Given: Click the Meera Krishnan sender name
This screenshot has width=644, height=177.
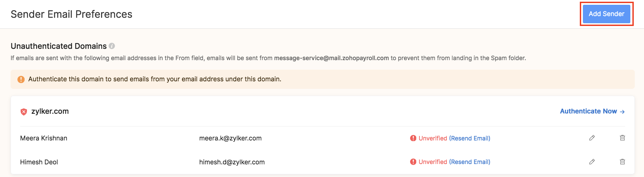Looking at the screenshot, I should tap(44, 138).
